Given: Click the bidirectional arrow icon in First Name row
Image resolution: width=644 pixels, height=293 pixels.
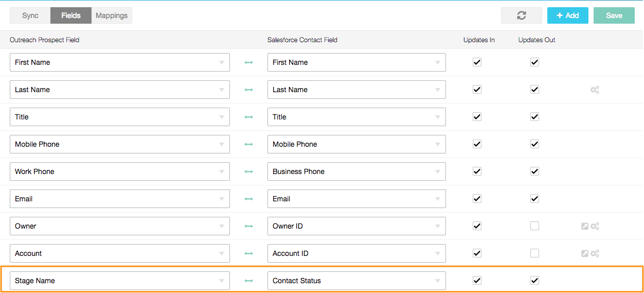Looking at the screenshot, I should pos(249,62).
